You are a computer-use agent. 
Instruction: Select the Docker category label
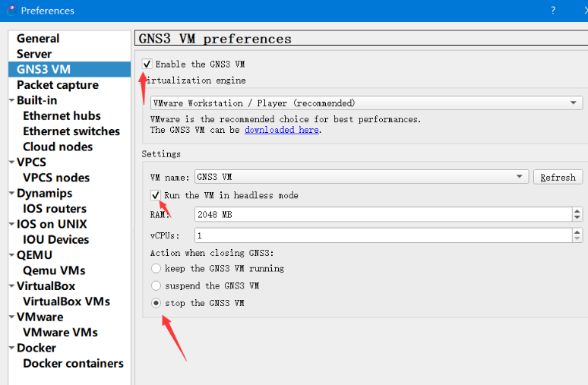[36, 348]
